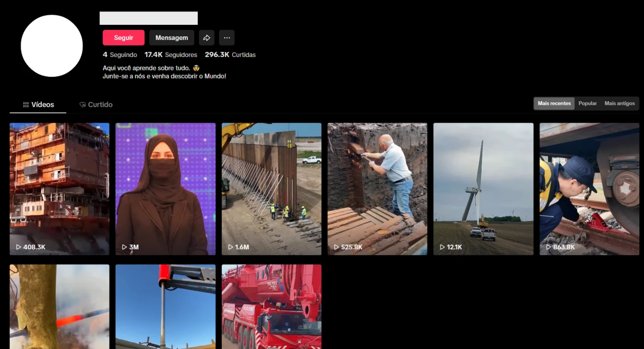Viewport: 644px width, 349px height.
Task: Open the blue sky pole video thumbnail
Action: 166,307
